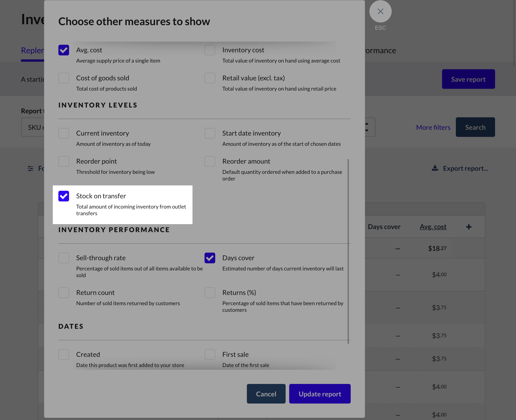Click the filter sliders icon

tap(31, 168)
